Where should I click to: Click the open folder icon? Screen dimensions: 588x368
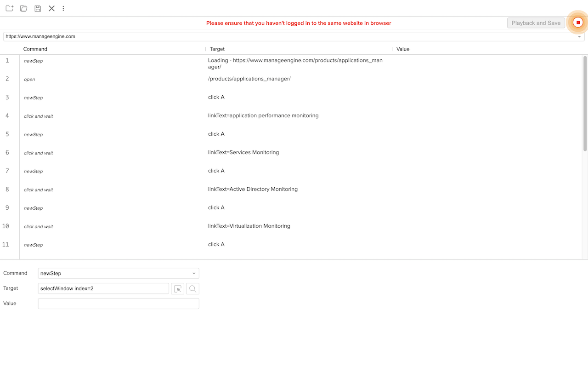pos(23,8)
